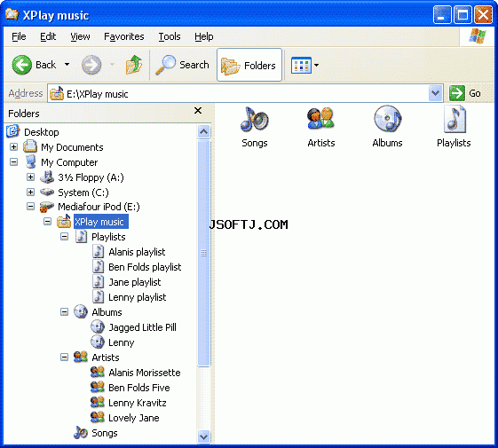Image resolution: width=498 pixels, height=448 pixels.
Task: Click the My Documents folder icon
Action: (x=30, y=146)
